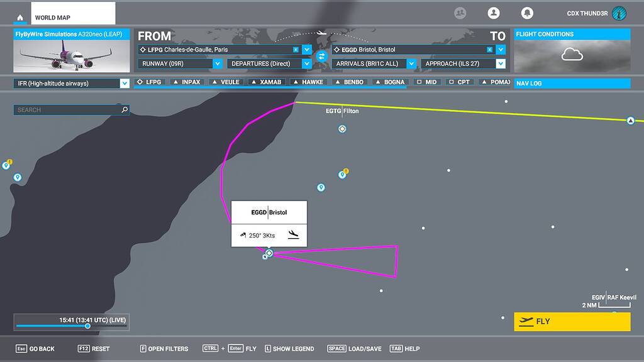Click the EGTG Filton airport icon on map

pyautogui.click(x=341, y=128)
